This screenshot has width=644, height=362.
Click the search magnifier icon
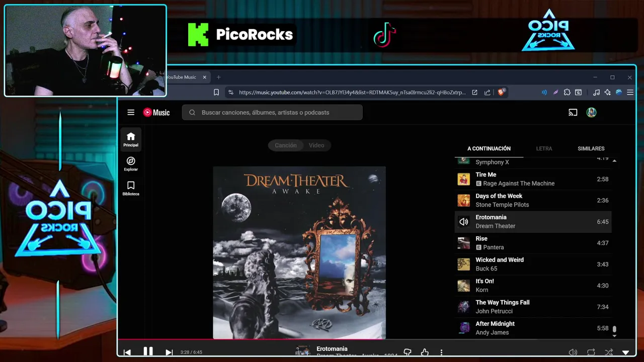point(192,113)
